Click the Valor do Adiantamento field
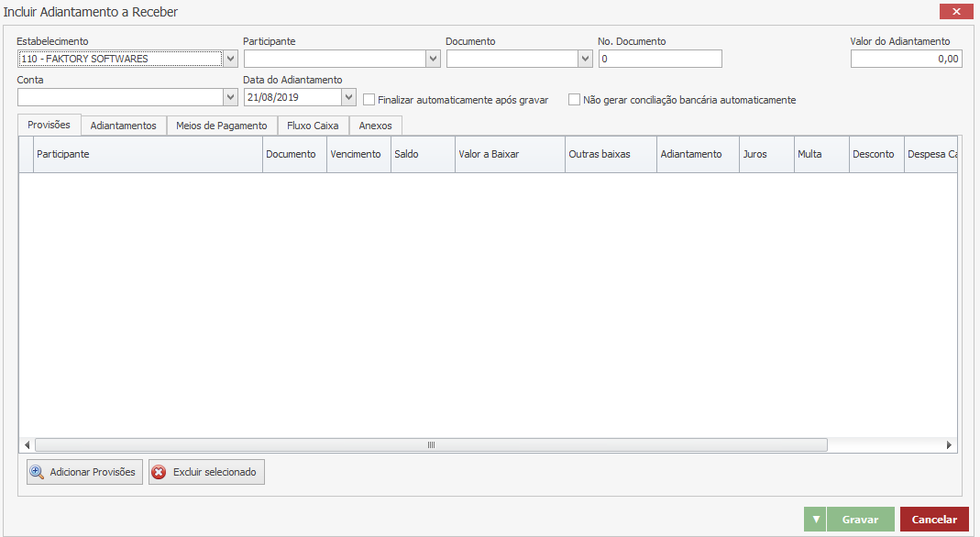This screenshot has width=980, height=537. (x=906, y=59)
